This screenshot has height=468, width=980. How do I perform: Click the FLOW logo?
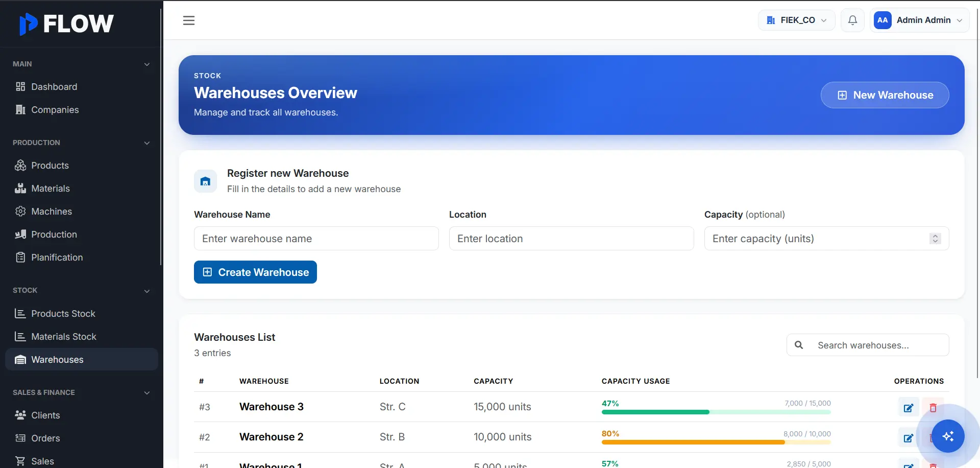[66, 24]
